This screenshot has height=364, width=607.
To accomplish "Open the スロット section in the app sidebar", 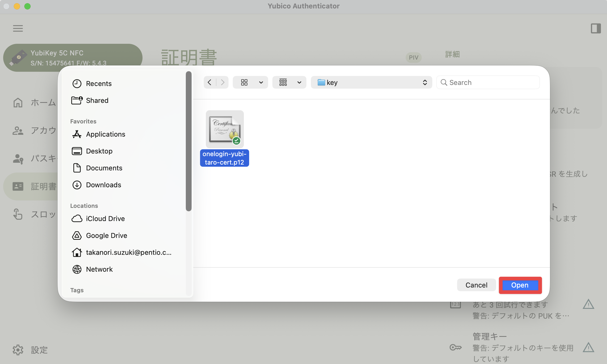I will tap(34, 214).
